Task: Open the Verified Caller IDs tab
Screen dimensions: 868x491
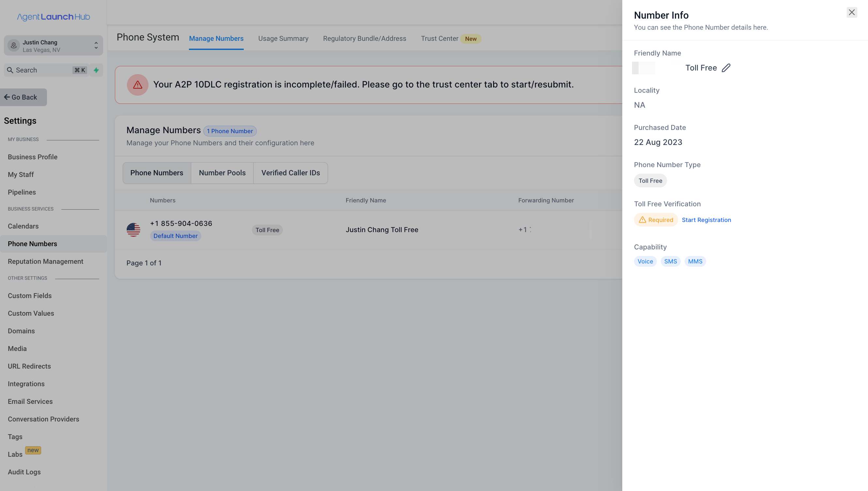Action: click(x=290, y=173)
